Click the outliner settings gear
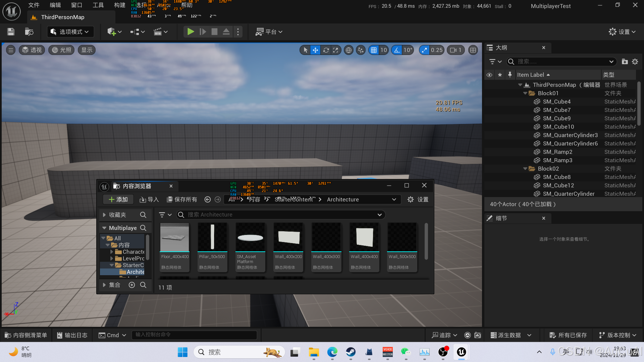 (635, 62)
